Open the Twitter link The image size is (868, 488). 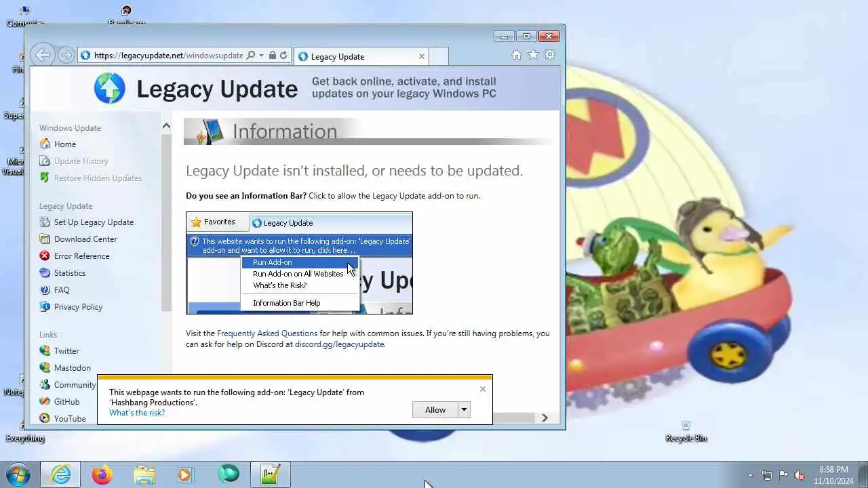[x=66, y=351]
